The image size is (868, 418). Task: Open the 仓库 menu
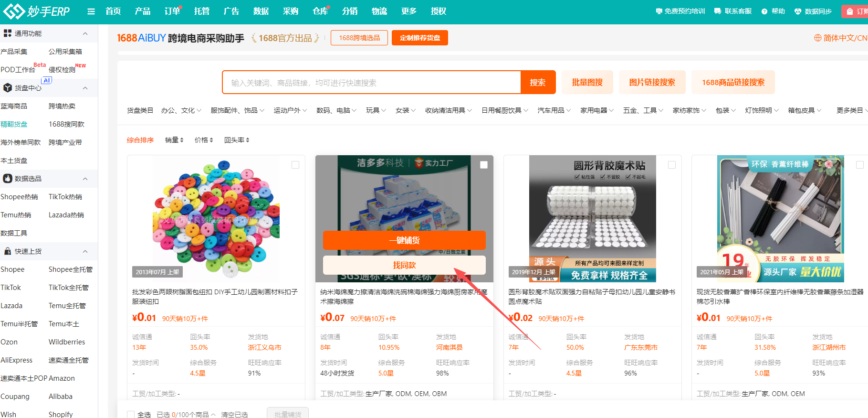click(x=320, y=11)
